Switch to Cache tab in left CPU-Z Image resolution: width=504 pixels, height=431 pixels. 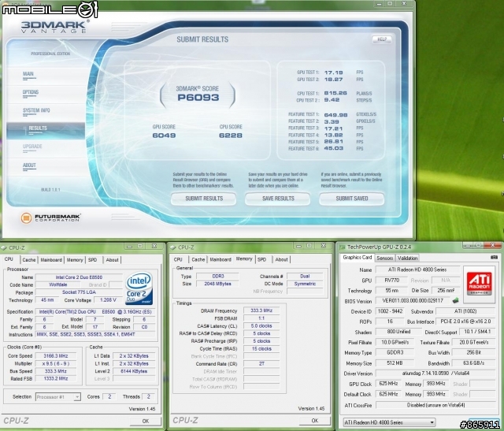[x=29, y=260]
